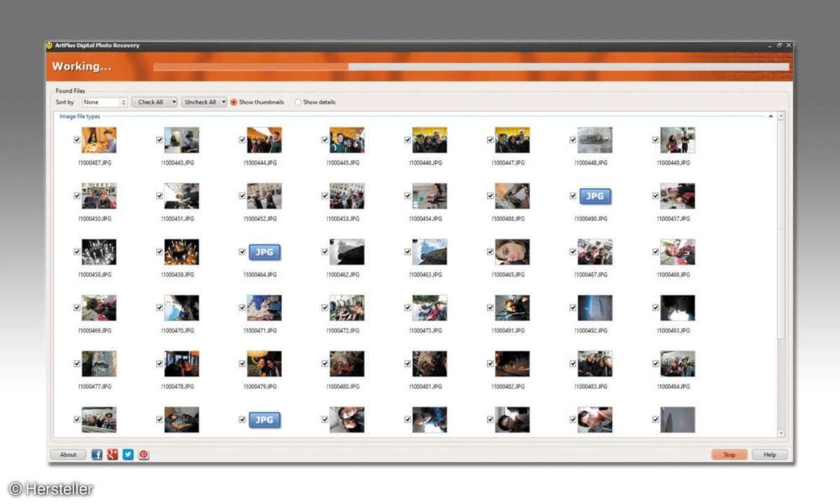
Task: Select the thumbnail of !1000453.JPG
Action: tap(347, 196)
